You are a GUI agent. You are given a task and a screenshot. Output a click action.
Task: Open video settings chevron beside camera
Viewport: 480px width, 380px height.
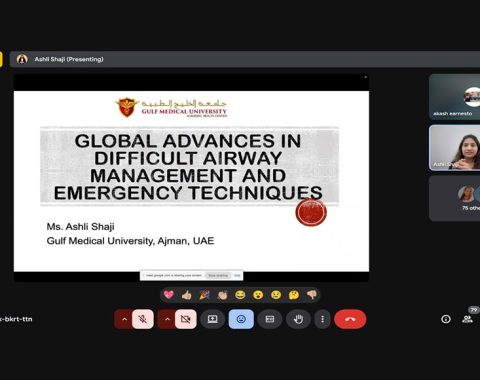(167, 319)
